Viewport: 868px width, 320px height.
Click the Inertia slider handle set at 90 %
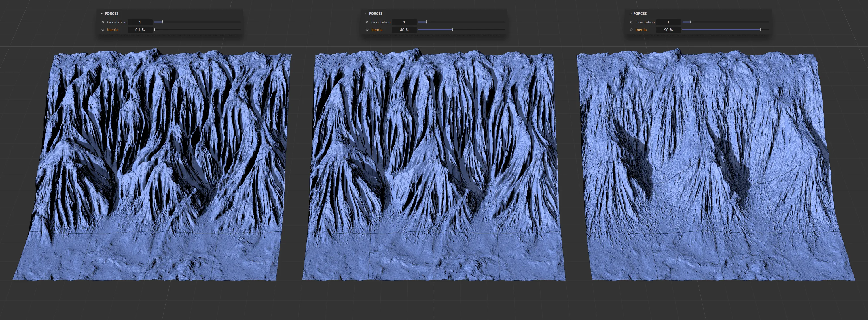pyautogui.click(x=760, y=30)
